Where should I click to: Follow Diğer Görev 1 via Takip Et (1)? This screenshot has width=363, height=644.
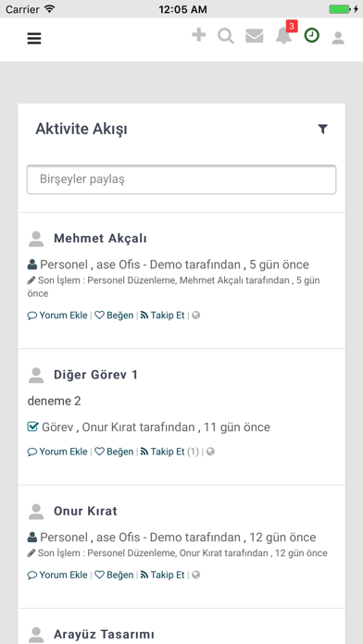point(169,452)
